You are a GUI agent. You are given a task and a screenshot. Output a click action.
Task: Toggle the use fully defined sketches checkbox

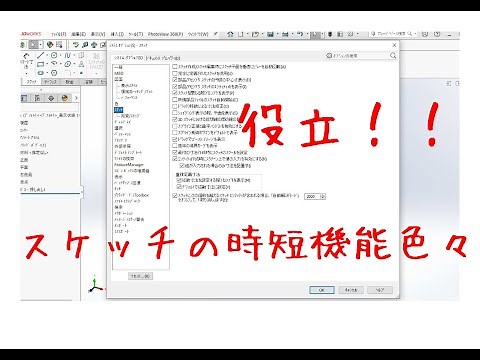(175, 73)
